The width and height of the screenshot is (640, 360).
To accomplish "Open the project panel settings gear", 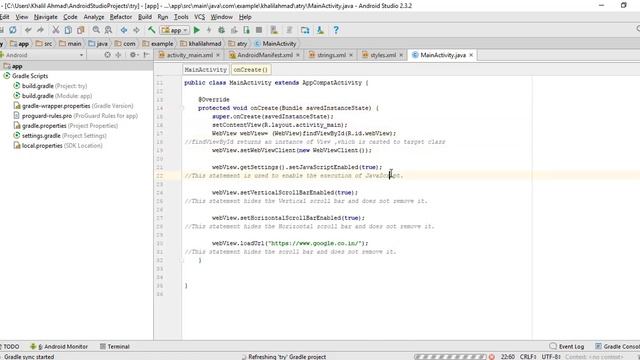I will (133, 55).
